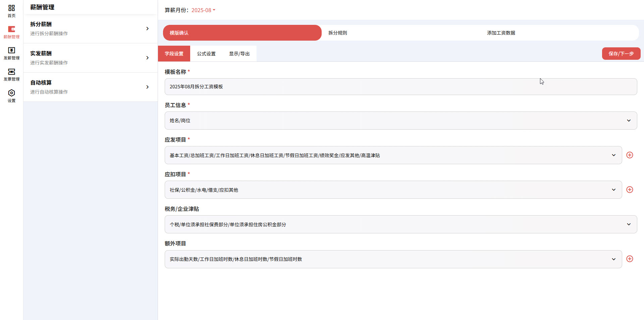The height and width of the screenshot is (320, 644).
Task: Click the plus icon beside 应发项目
Action: click(x=630, y=155)
